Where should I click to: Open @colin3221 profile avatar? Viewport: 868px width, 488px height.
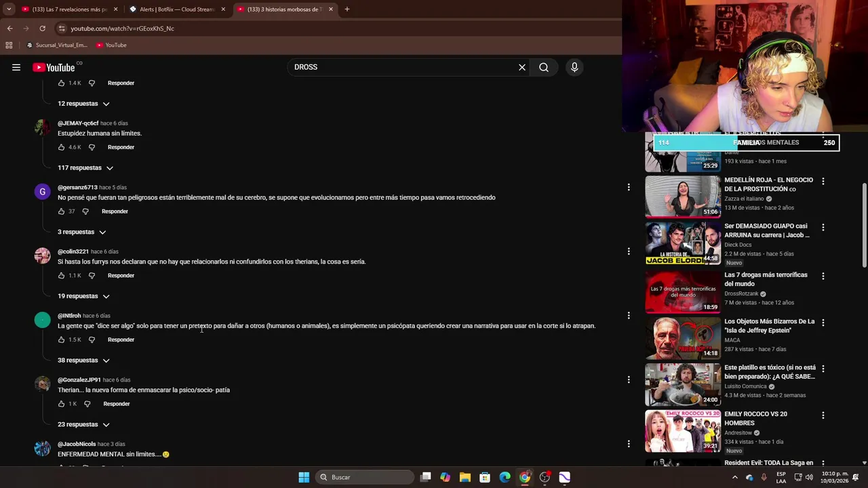pyautogui.click(x=42, y=256)
